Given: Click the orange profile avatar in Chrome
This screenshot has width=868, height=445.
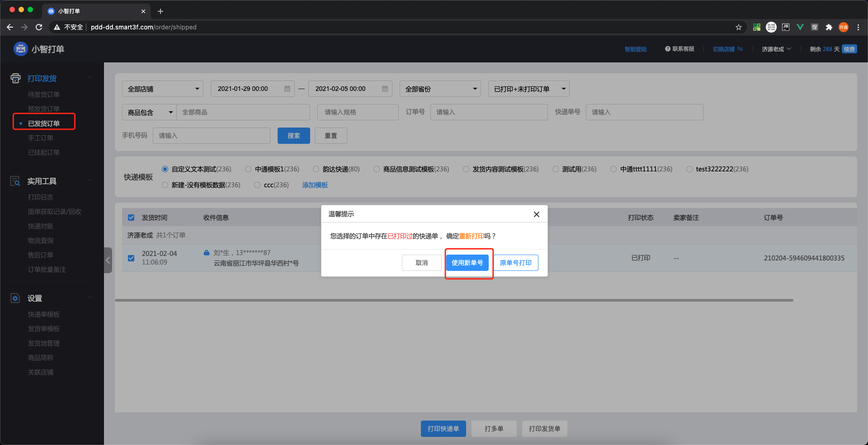Looking at the screenshot, I should [x=844, y=27].
